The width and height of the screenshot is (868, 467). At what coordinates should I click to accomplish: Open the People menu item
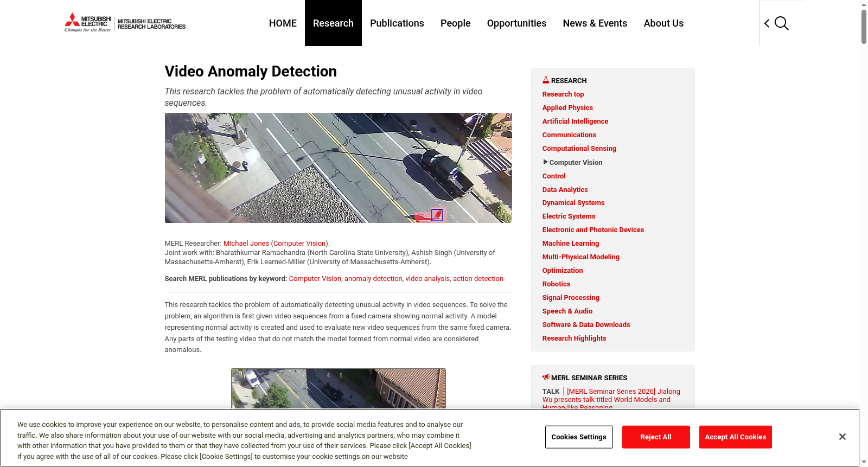tap(456, 23)
